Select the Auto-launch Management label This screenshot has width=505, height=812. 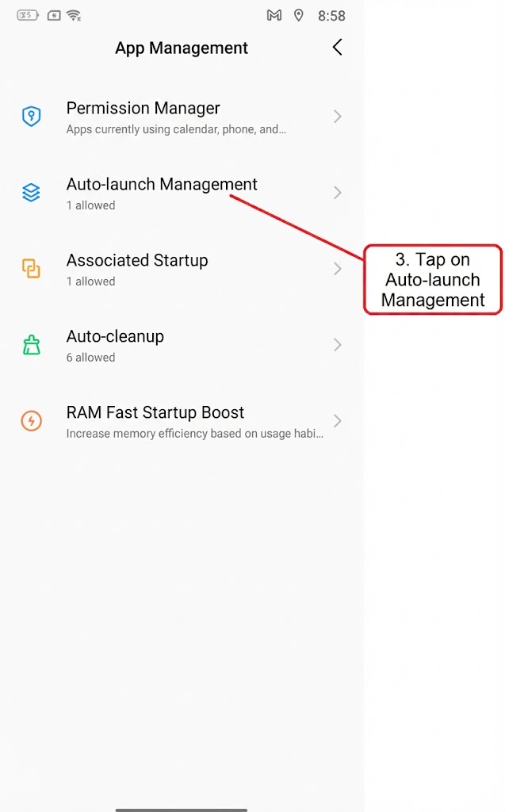pyautogui.click(x=162, y=185)
